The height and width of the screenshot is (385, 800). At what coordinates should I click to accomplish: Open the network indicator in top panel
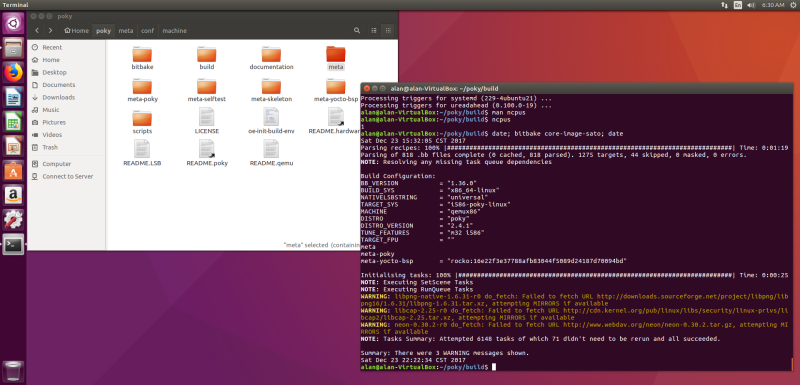point(724,5)
